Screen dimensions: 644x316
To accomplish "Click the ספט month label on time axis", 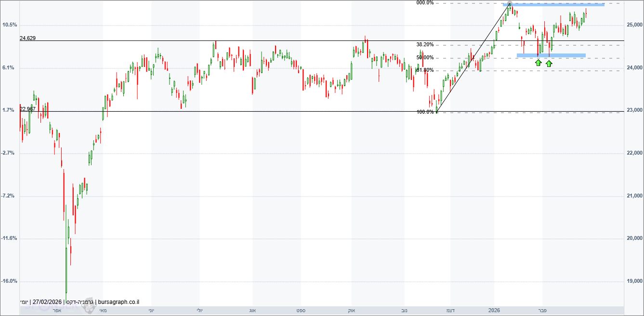I will tap(302, 311).
